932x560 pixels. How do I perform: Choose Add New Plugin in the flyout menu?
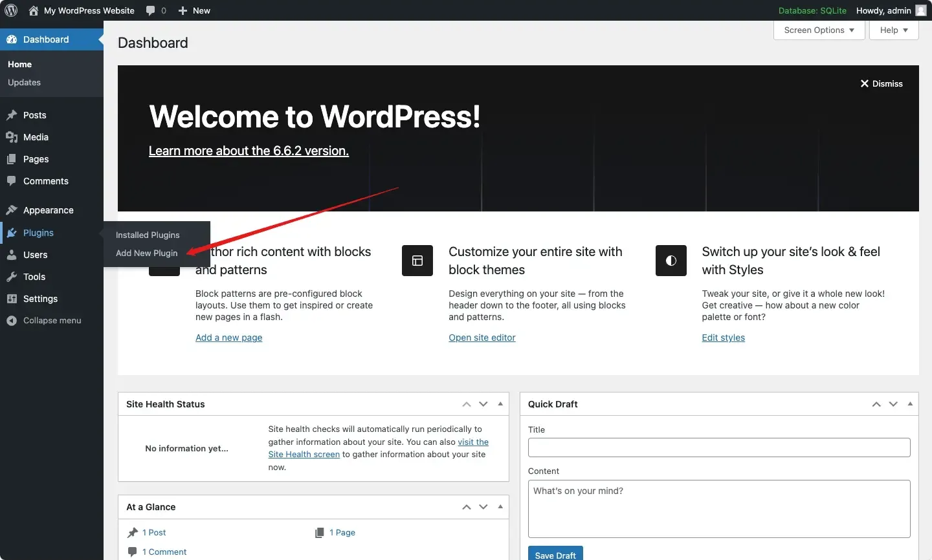146,253
